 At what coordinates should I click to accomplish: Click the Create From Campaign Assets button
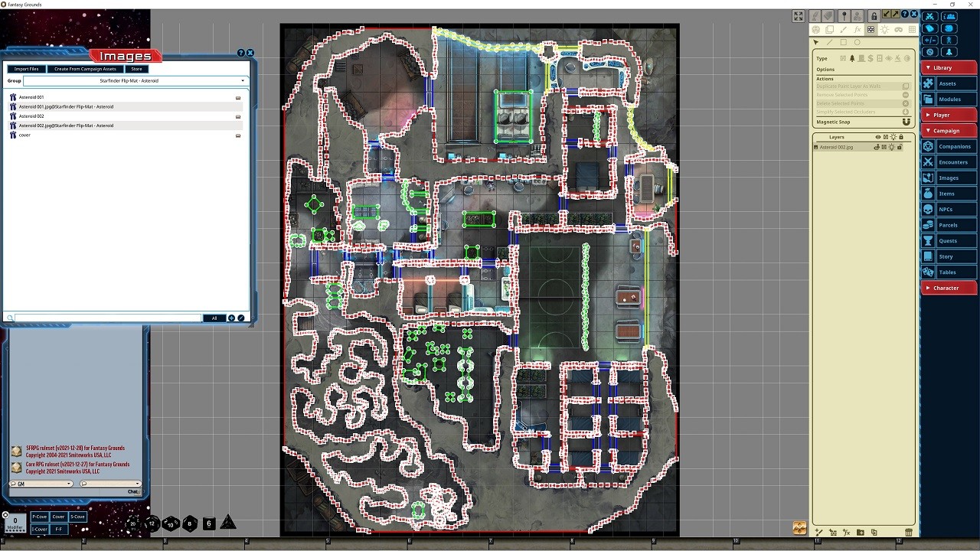[85, 69]
